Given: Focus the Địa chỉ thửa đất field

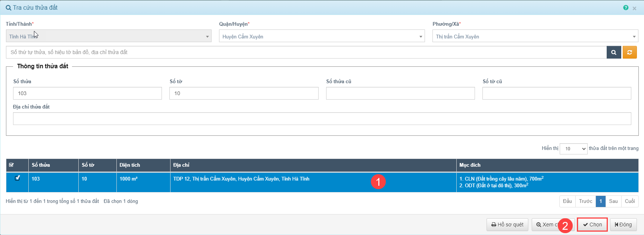Looking at the screenshot, I should coord(322,119).
